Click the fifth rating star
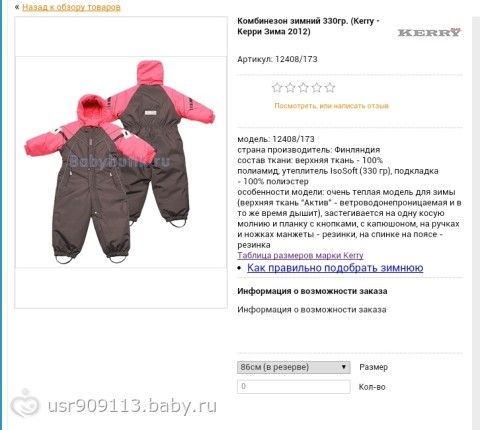Image resolution: width=480 pixels, height=430 pixels. tap(330, 88)
